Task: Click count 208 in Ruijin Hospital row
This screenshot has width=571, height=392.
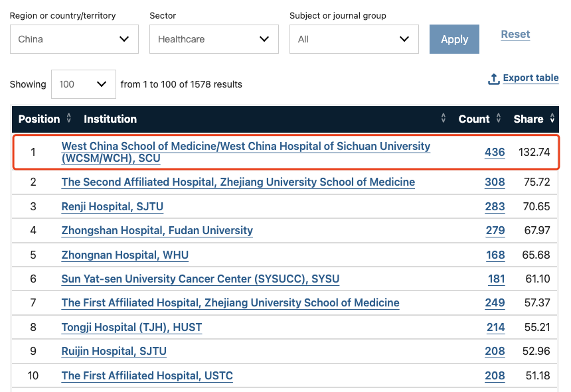Action: coord(495,352)
